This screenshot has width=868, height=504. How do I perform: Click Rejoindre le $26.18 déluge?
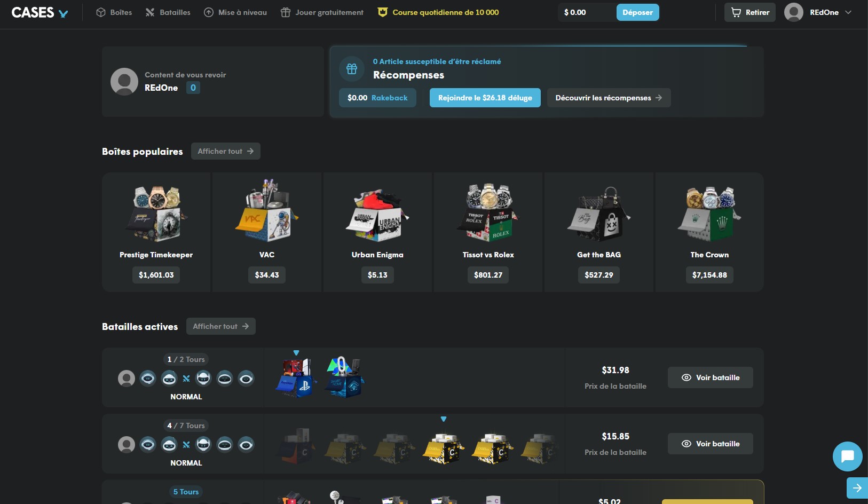[x=485, y=98]
